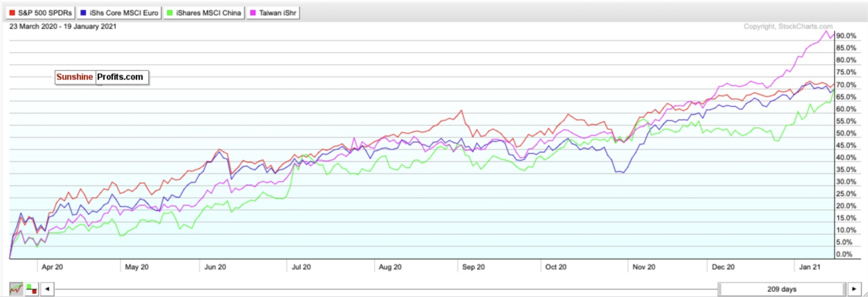Click the blue MSCI Euro color swatch
Screen dimensions: 868x297
click(x=83, y=13)
